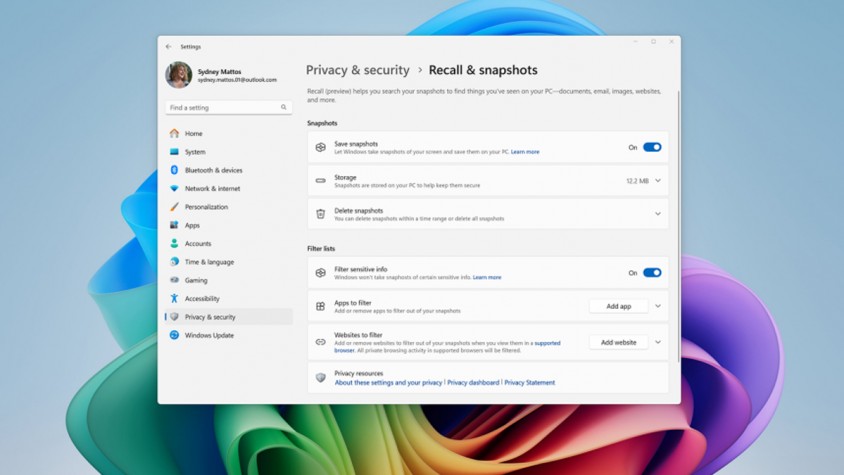
Task: Open the Privacy Statement link
Action: click(x=530, y=382)
